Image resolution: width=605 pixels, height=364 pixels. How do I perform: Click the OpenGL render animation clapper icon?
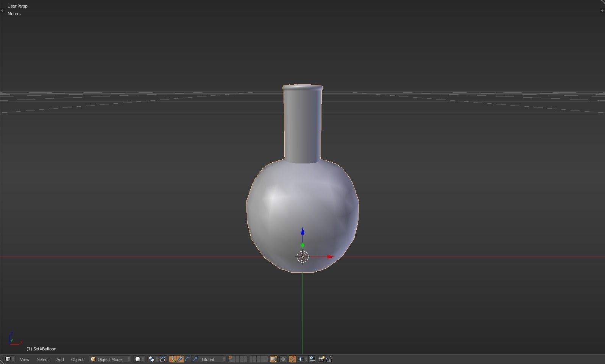329,359
